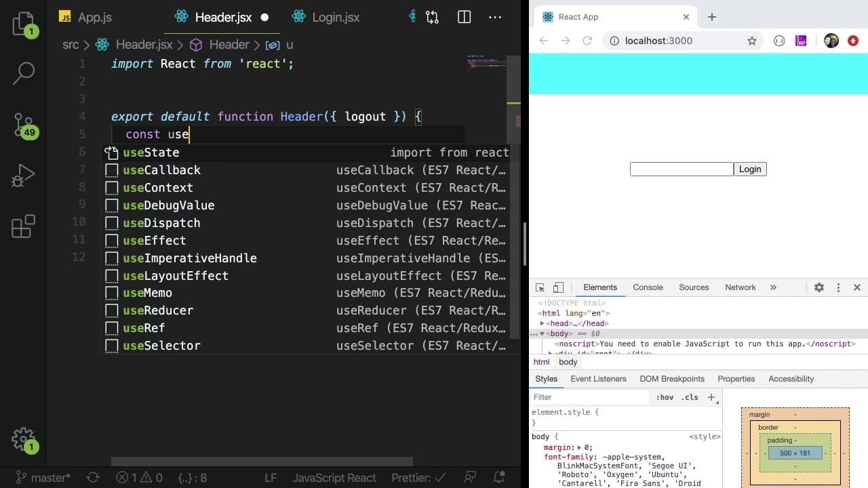Open the Explorer files icon
Screen dimensions: 868x488
(x=24, y=24)
